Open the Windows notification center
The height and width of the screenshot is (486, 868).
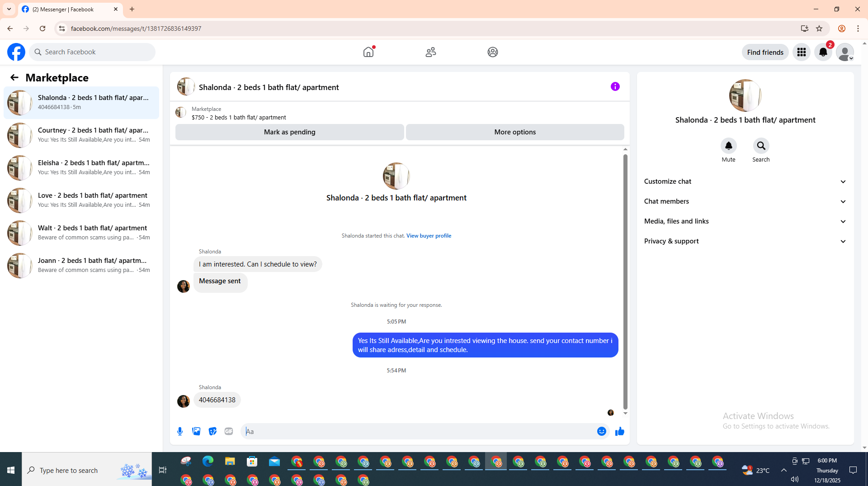point(853,470)
